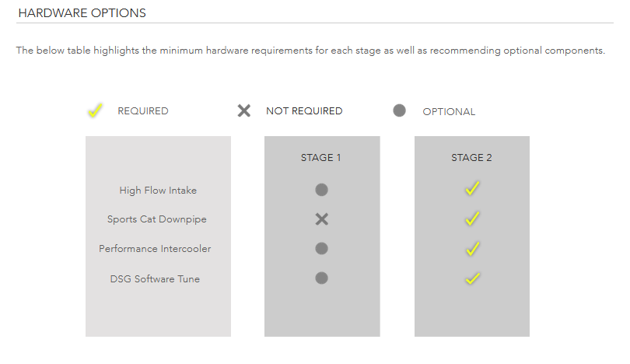Click the OPTIONAL legend text

click(449, 112)
